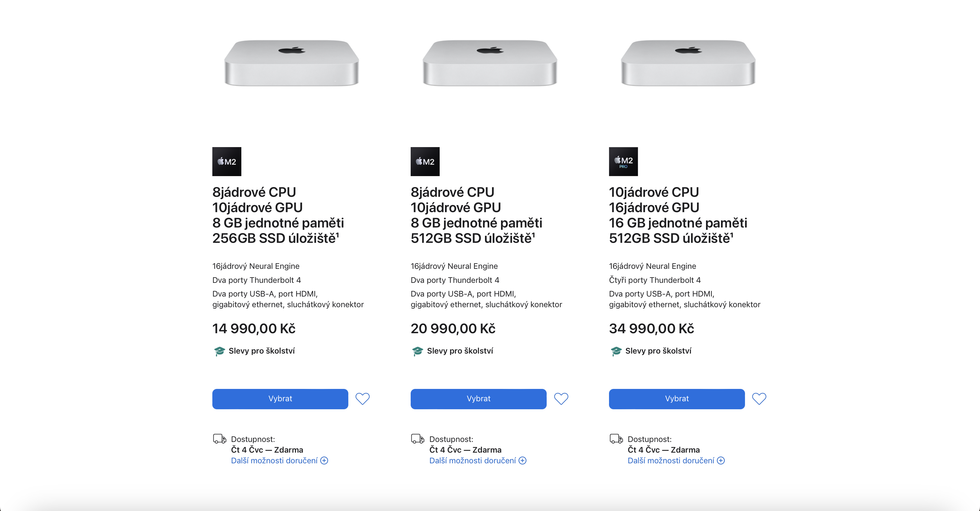Favorite the 512GB M2 model with the heart
Screen dimensions: 980x511
coord(561,399)
